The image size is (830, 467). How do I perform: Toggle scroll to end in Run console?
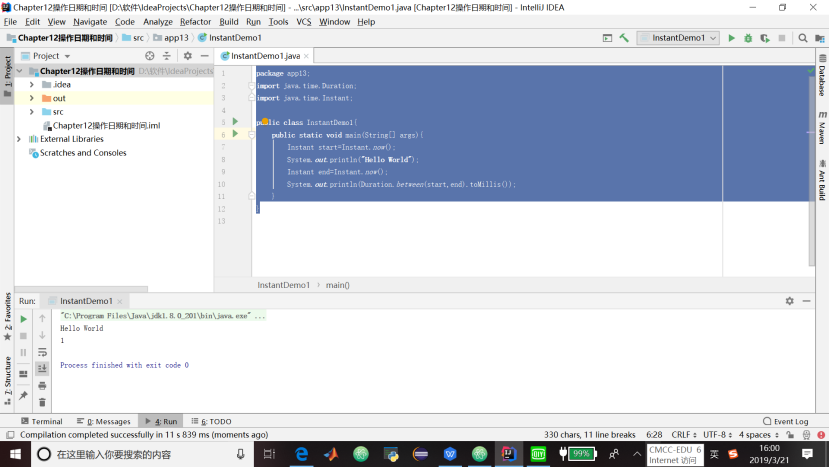point(42,369)
